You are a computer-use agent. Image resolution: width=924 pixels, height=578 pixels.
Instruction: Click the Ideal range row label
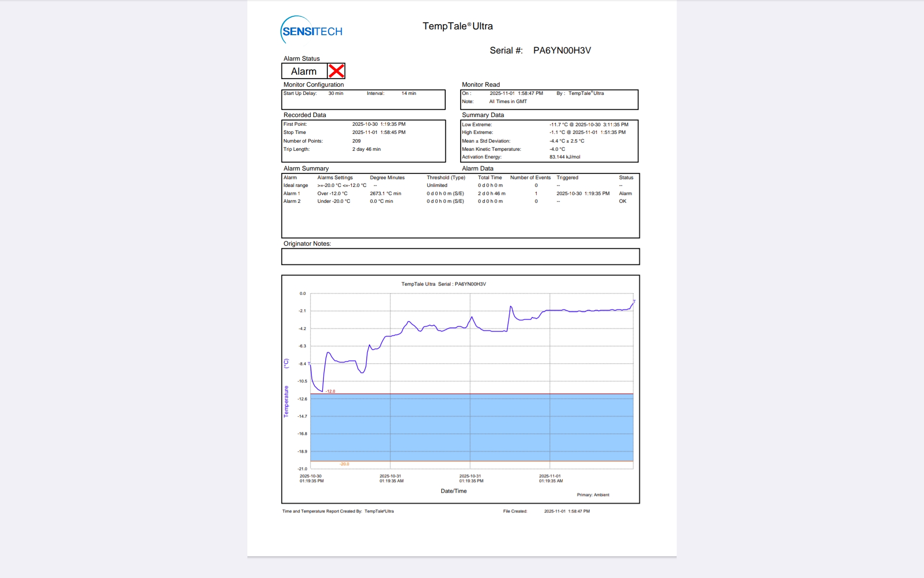point(295,185)
